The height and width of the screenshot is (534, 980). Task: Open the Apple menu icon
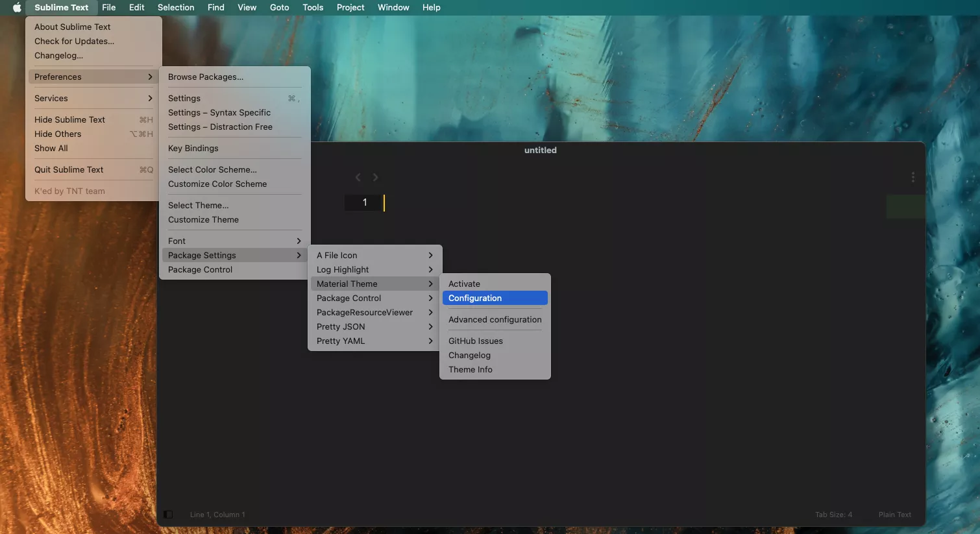pos(17,8)
